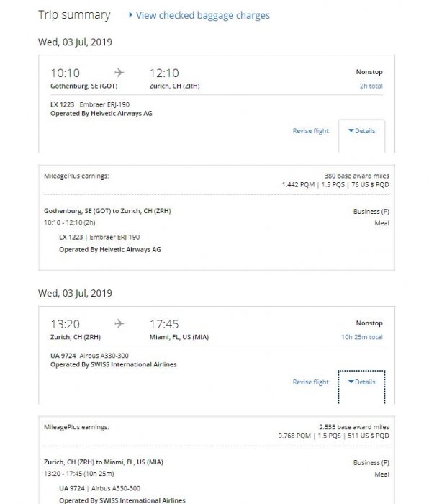Click the 2.555 base award miles text
This screenshot has height=504, width=429.
(x=354, y=427)
